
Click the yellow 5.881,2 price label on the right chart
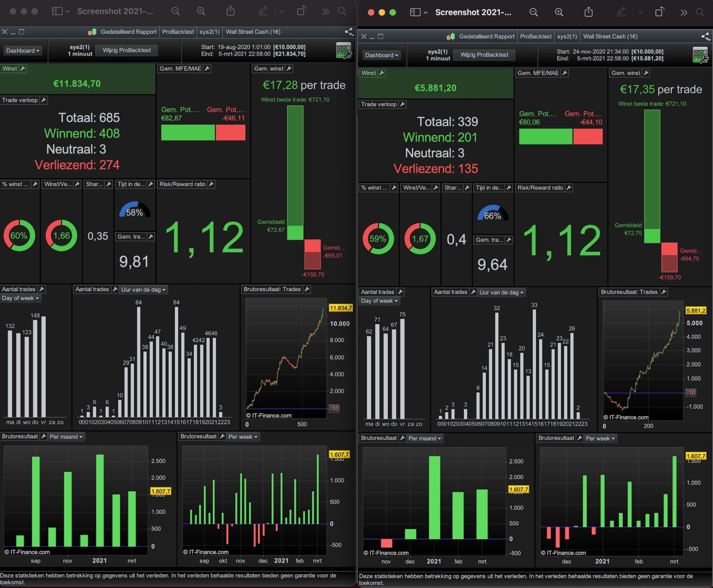click(x=696, y=311)
